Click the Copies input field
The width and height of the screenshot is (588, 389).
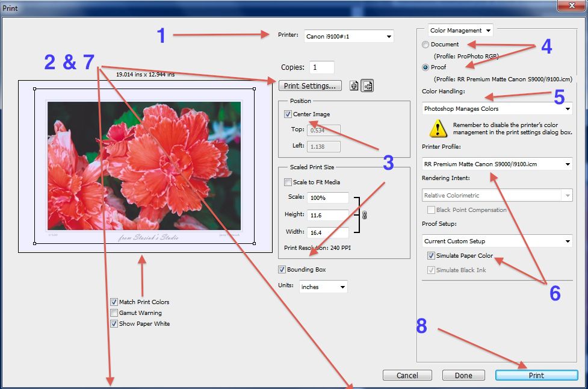point(322,67)
